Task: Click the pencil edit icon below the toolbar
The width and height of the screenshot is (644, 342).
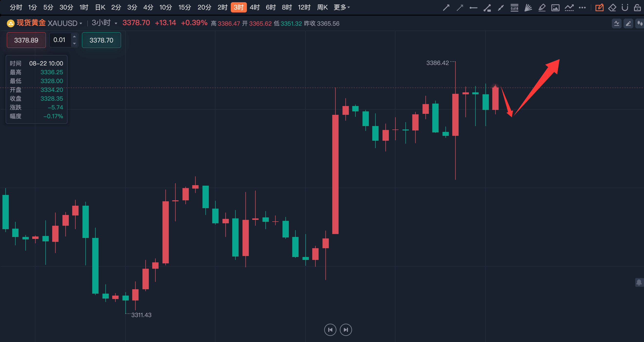Action: [628, 23]
